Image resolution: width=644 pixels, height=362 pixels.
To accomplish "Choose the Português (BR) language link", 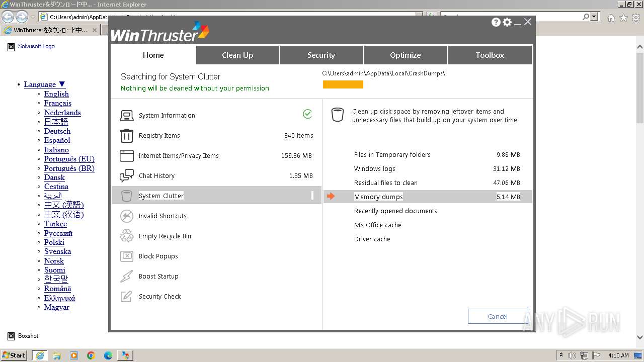I will click(69, 168).
